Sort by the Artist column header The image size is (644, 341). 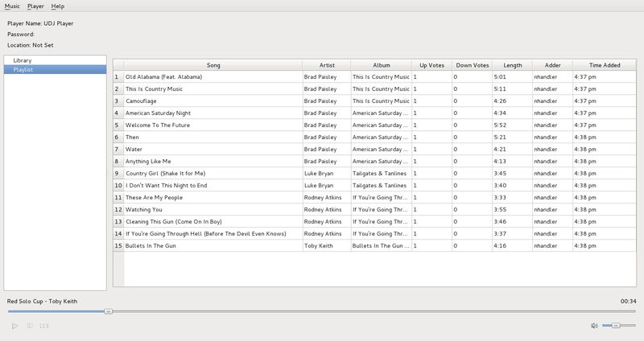327,65
